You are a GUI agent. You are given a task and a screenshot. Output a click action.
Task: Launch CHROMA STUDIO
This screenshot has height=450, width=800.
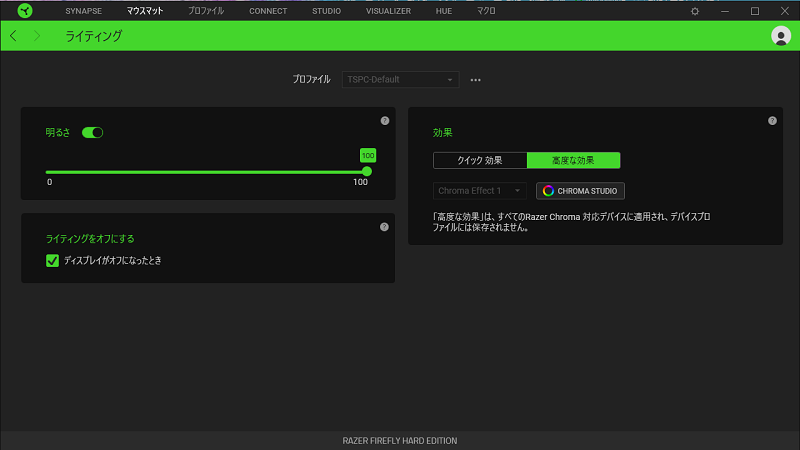(580, 191)
